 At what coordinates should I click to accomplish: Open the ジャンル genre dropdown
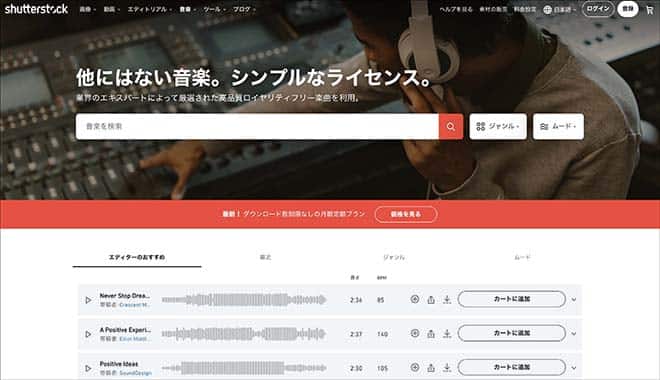498,126
